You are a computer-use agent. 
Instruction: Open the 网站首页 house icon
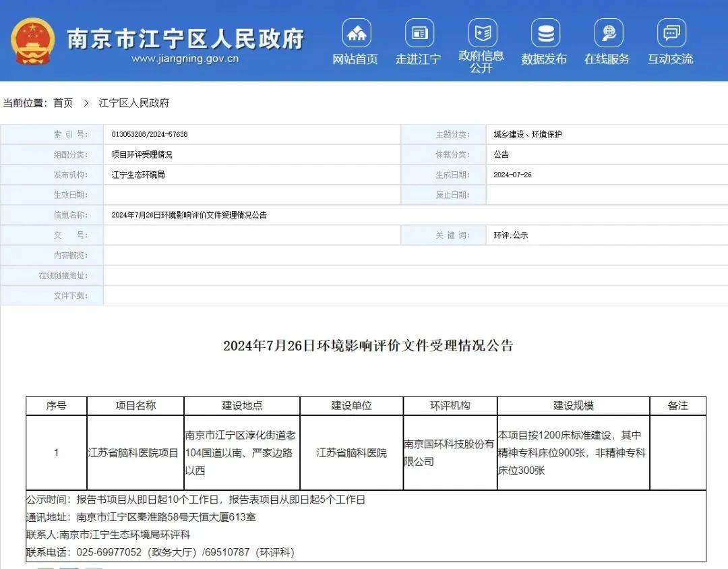point(356,32)
